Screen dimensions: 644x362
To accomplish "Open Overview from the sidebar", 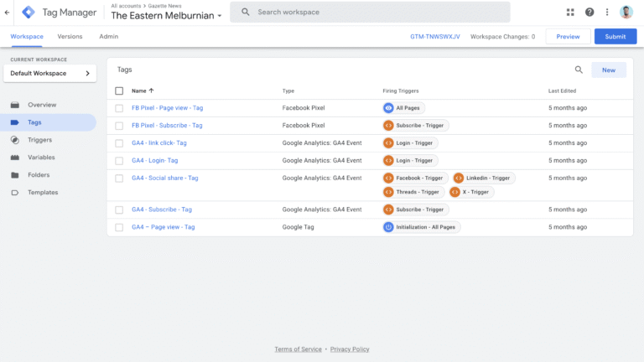I will 42,105.
